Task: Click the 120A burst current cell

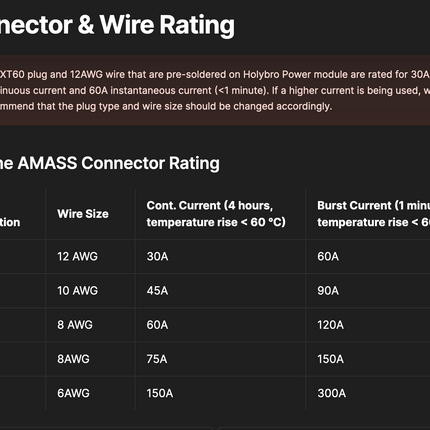Action: [x=330, y=325]
